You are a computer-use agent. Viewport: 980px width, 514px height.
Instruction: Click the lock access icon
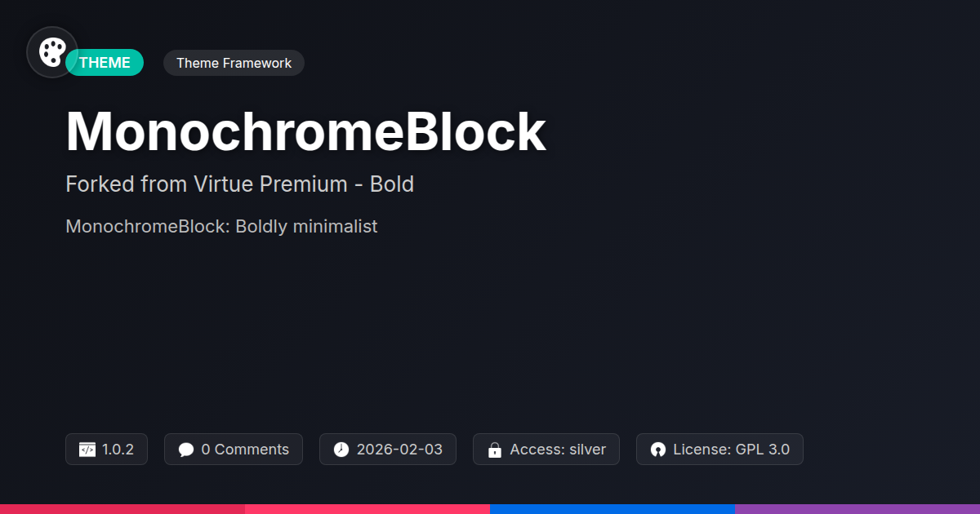click(494, 450)
